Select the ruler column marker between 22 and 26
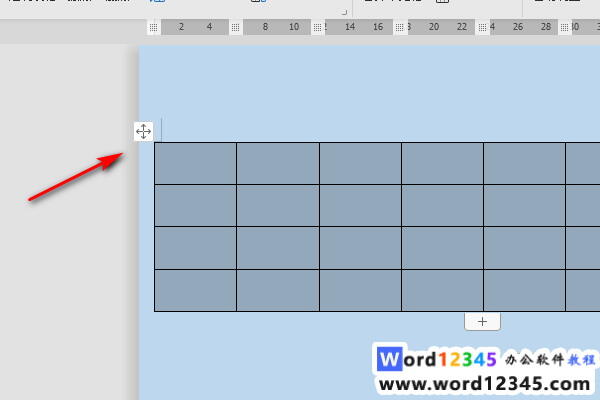 coord(482,27)
